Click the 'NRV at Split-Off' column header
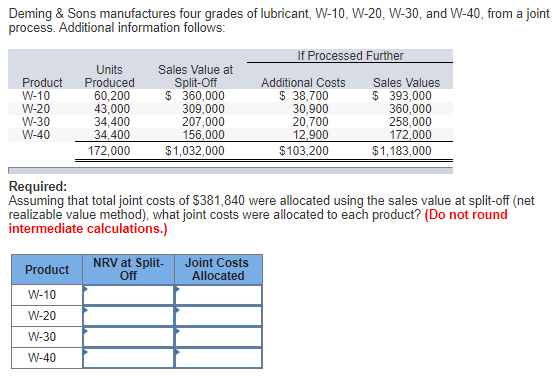Viewport: 558px width, 377px height. 128,269
